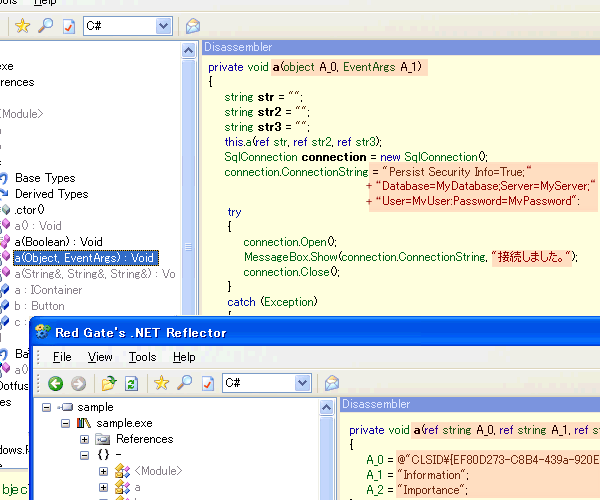Click the Red Gate's .NET Reflector title bar
Image resolution: width=600 pixels, height=500 pixels.
315,332
